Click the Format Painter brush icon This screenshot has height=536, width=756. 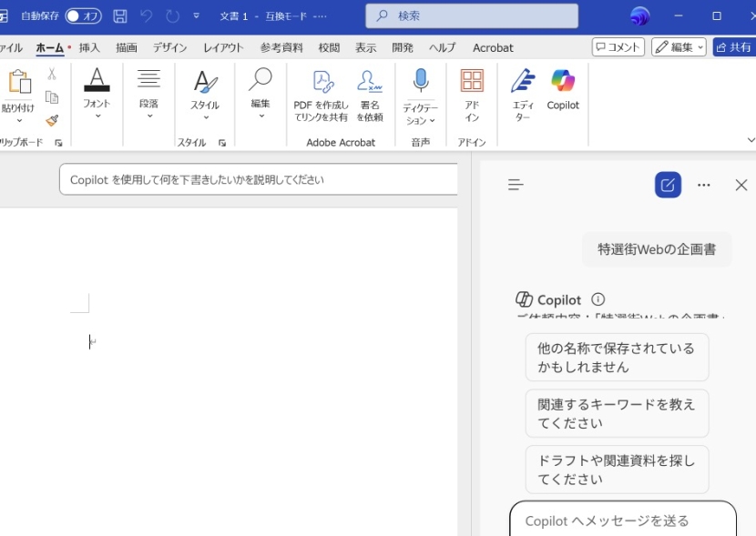(52, 121)
